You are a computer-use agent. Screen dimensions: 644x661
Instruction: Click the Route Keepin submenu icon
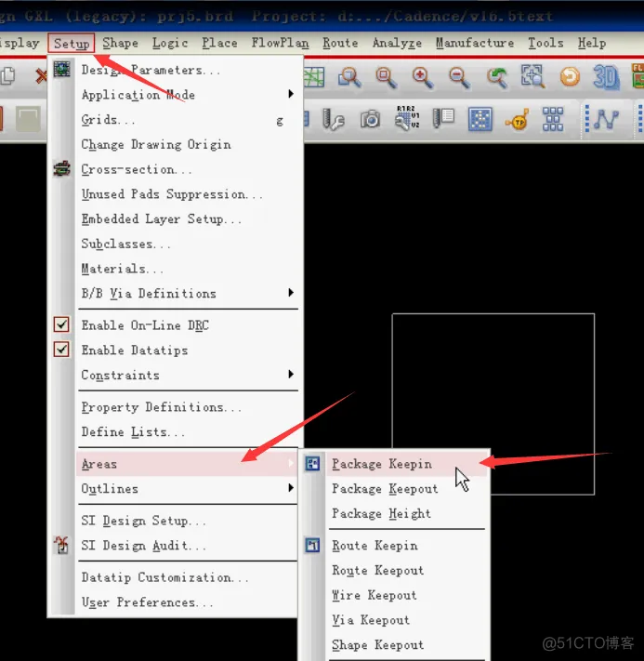(x=312, y=545)
